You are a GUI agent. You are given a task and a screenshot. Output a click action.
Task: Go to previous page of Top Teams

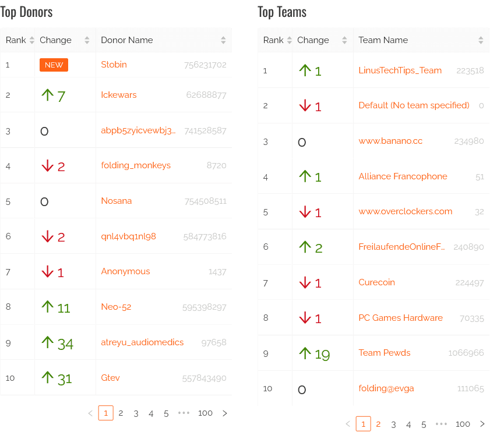pyautogui.click(x=348, y=424)
